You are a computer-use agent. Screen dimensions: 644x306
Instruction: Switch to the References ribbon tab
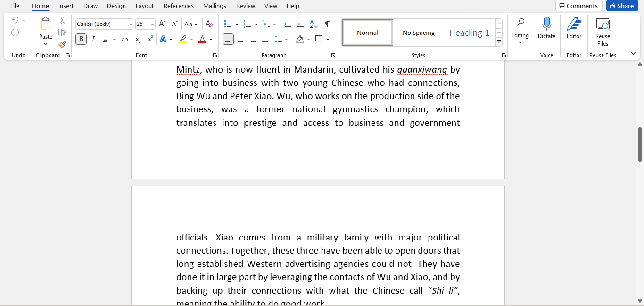178,6
